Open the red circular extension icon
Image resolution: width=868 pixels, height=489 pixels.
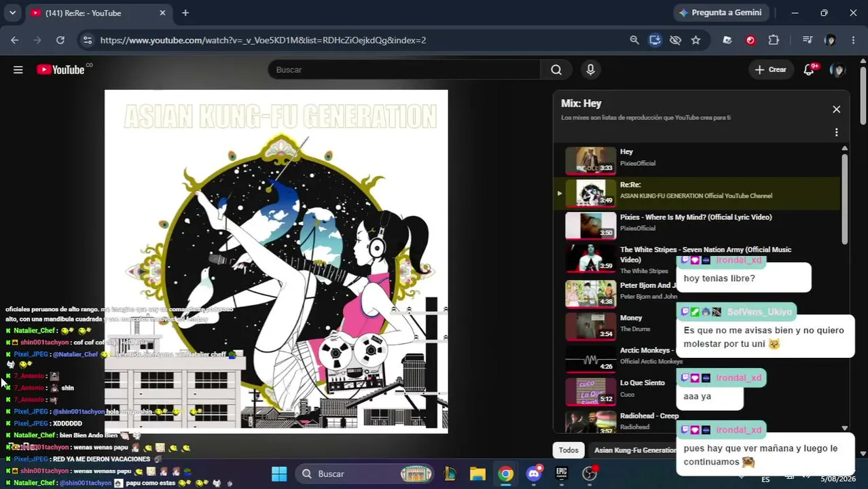coord(751,40)
